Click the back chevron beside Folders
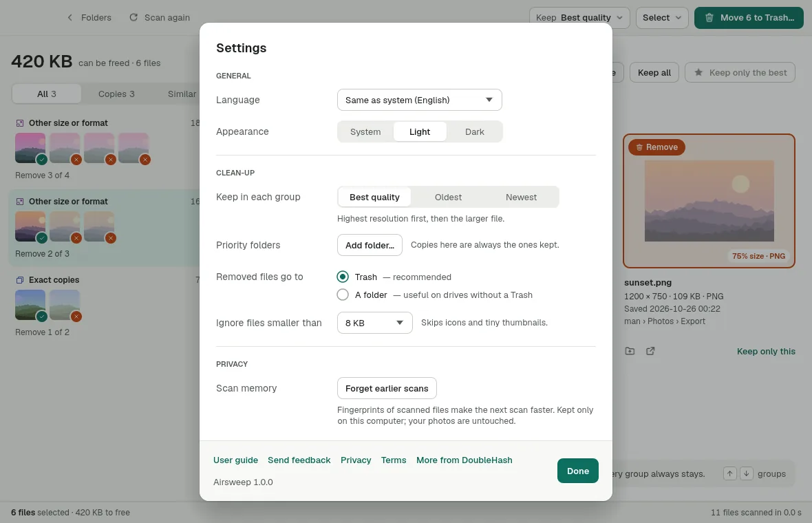This screenshot has width=812, height=523. (70, 18)
